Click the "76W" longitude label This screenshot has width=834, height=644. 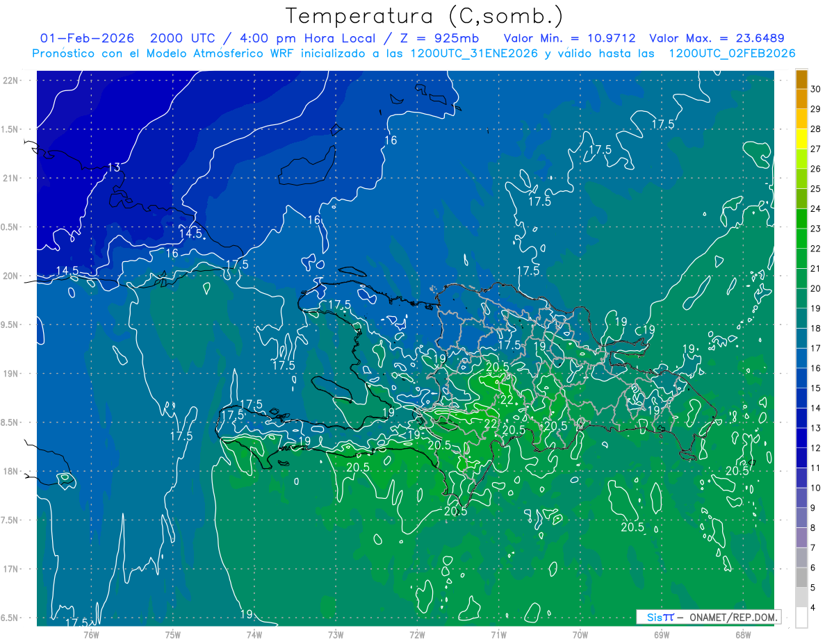[92, 634]
